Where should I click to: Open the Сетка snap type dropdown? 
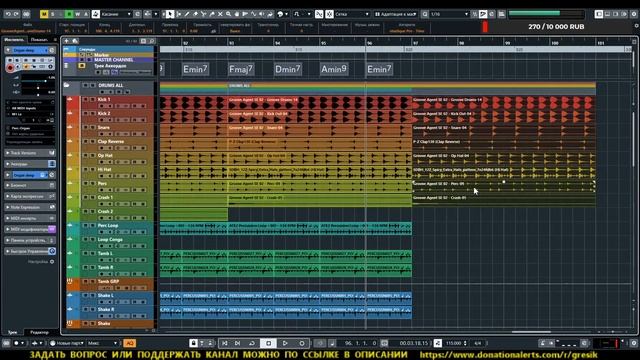click(352, 14)
